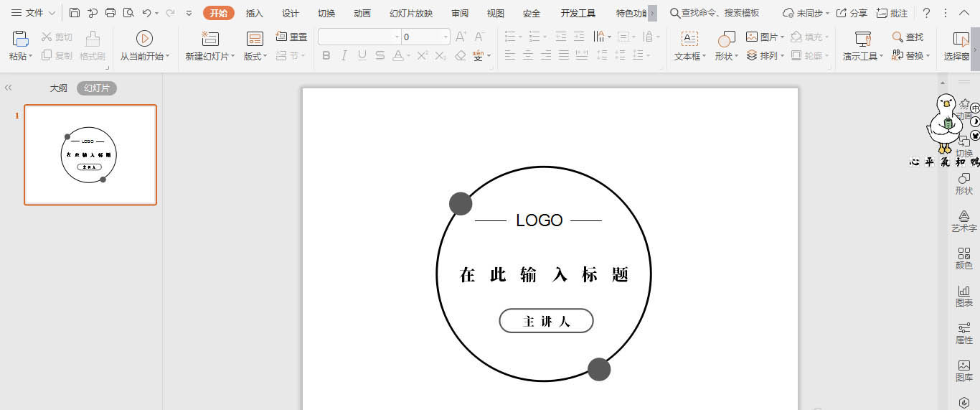Click the search commands and templates field
The width and height of the screenshot is (980, 410).
(714, 13)
